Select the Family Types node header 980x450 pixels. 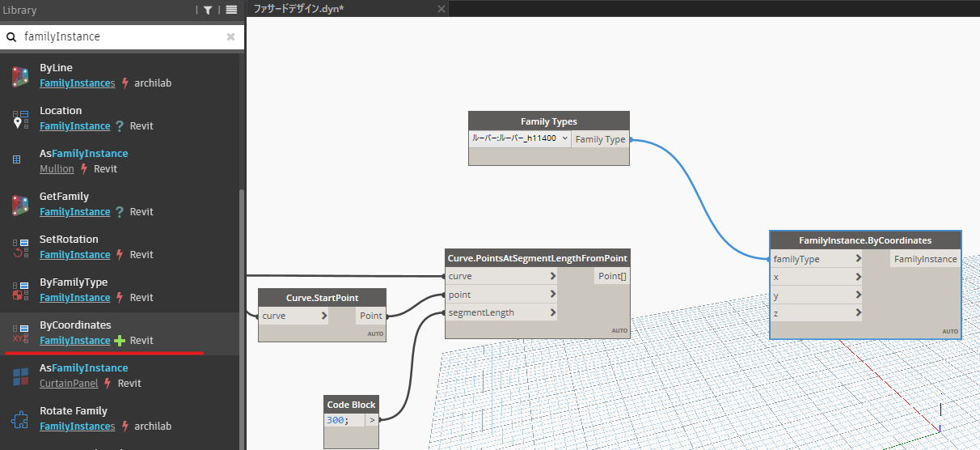coord(549,121)
